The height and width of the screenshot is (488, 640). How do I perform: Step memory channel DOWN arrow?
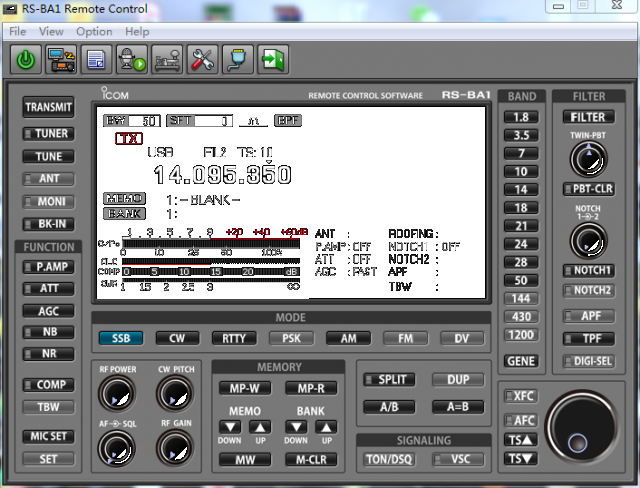(x=230, y=427)
